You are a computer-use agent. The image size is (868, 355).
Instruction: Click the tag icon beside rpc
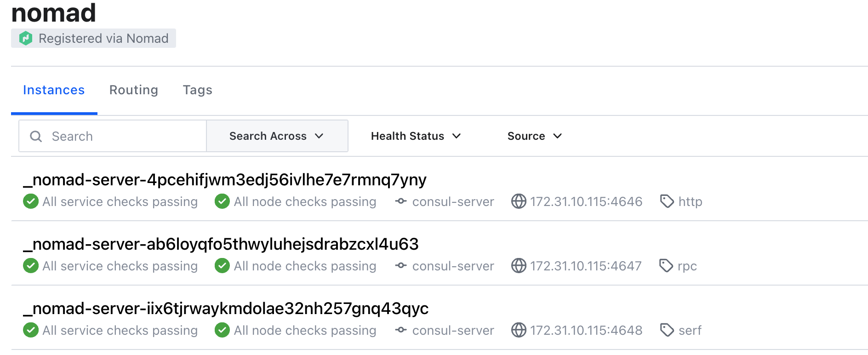[x=666, y=266]
